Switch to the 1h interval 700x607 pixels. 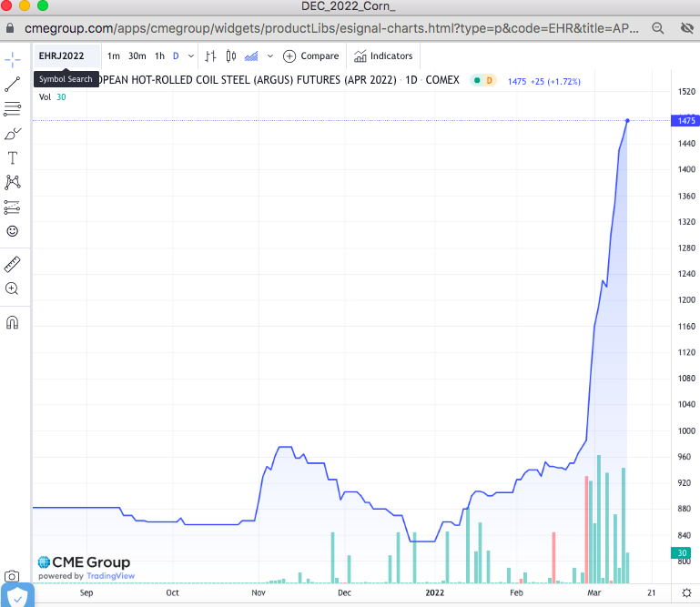pyautogui.click(x=159, y=56)
